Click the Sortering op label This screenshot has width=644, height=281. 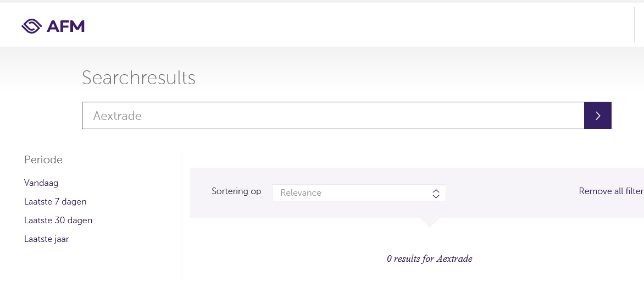pos(236,191)
